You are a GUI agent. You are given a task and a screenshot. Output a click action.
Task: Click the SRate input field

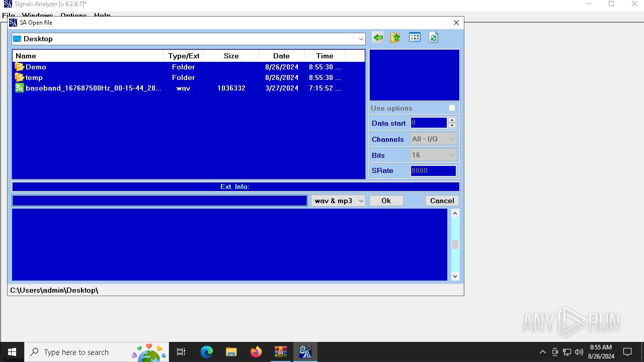433,171
